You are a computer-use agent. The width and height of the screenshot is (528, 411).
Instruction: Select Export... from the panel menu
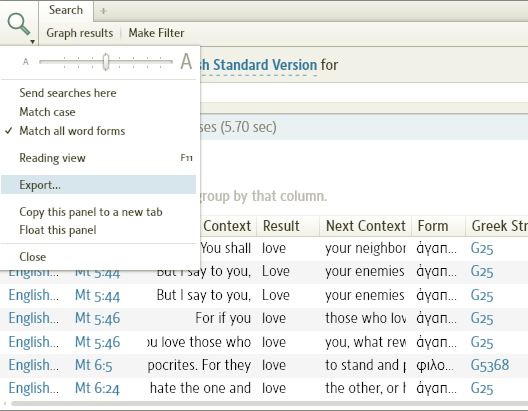click(98, 185)
